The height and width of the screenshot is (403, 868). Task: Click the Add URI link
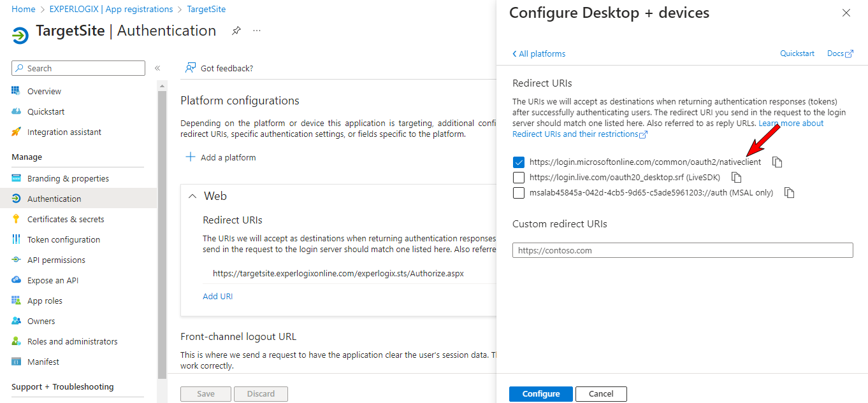tap(217, 296)
